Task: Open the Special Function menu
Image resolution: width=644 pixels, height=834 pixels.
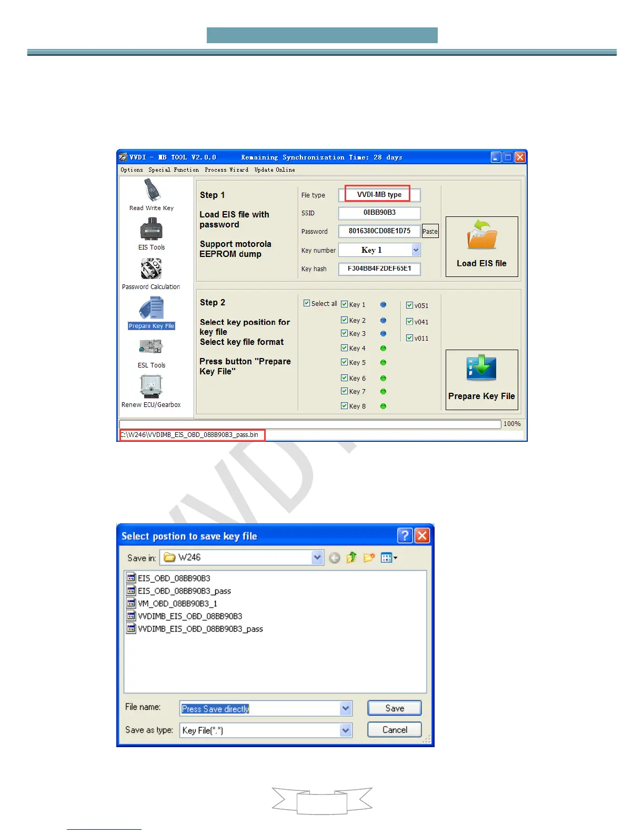Action: coord(174,170)
